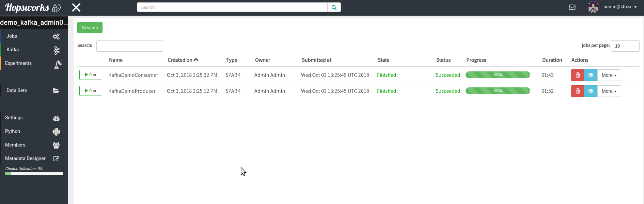Run the KafkaDemoProducer job

click(x=90, y=91)
